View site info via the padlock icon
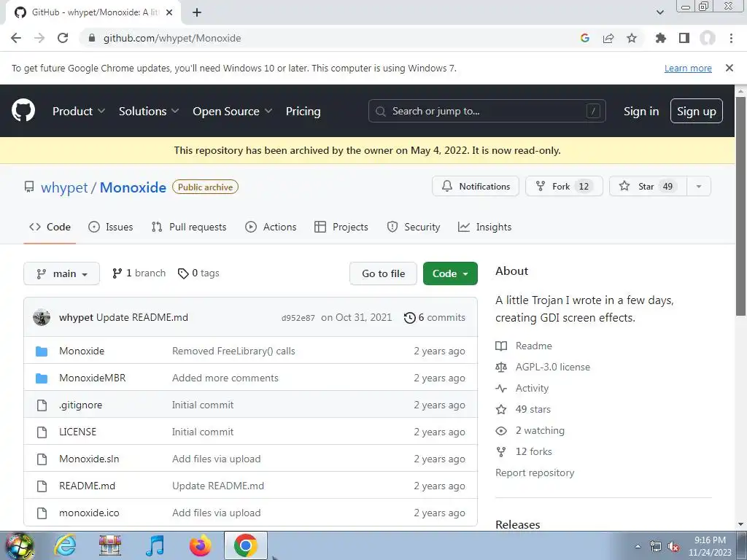The image size is (747, 560). (92, 38)
